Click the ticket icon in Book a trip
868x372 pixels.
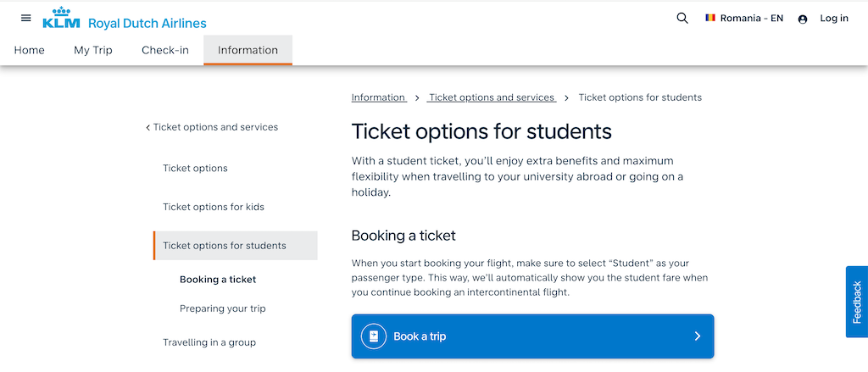374,336
